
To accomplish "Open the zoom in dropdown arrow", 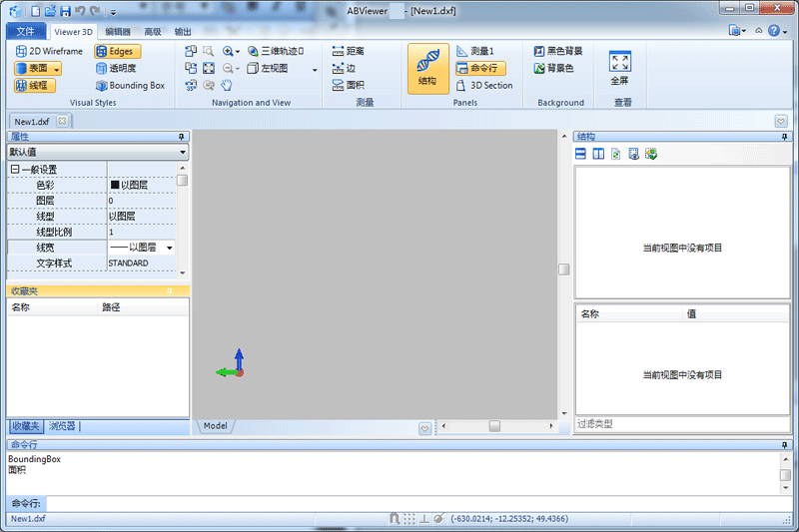I will click(x=238, y=52).
